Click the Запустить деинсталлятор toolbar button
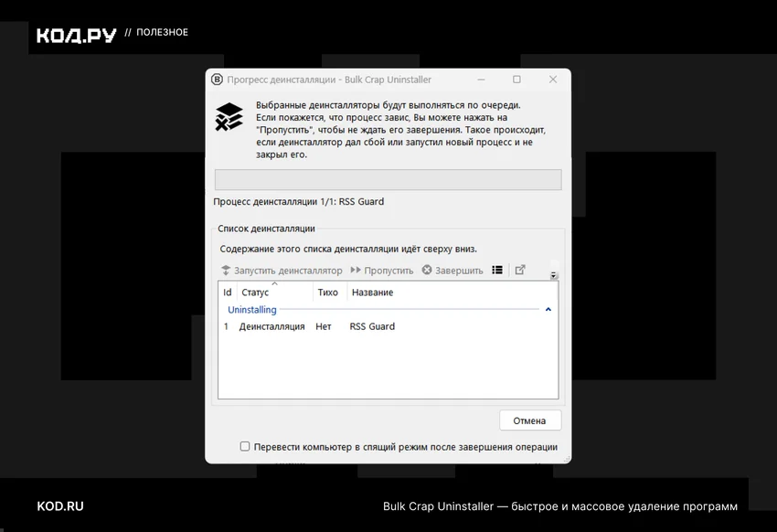 tap(282, 271)
